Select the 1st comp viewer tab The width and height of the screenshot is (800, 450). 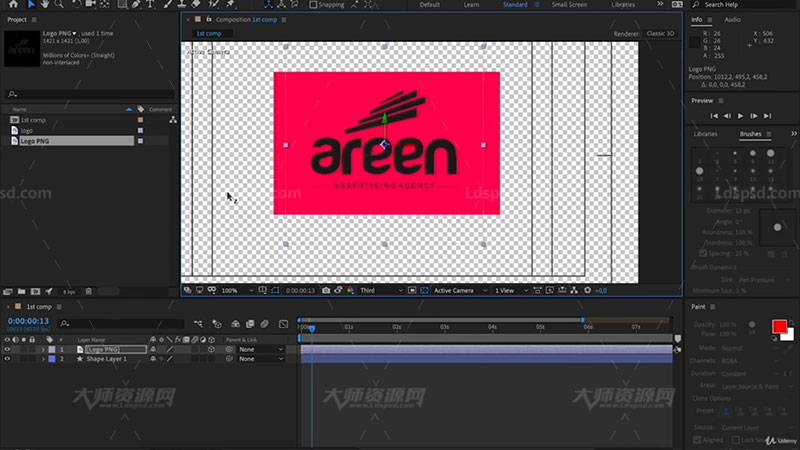[x=209, y=33]
